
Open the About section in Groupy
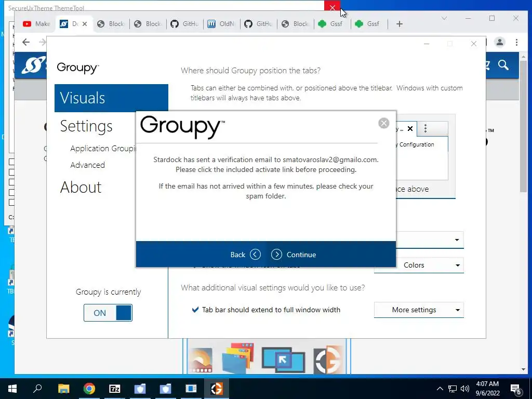(81, 187)
